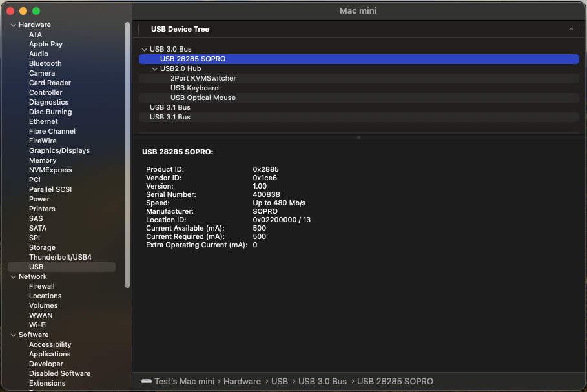This screenshot has height=392, width=587.
Task: Collapse the Network section chevron
Action: tap(13, 277)
